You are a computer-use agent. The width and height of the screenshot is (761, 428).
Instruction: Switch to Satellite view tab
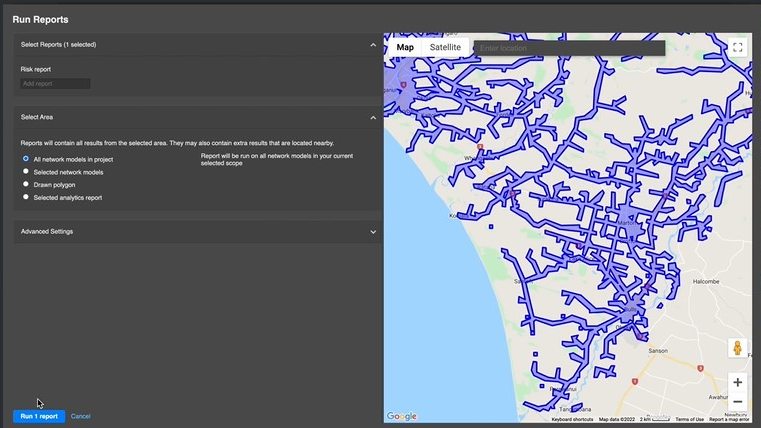[x=445, y=47]
